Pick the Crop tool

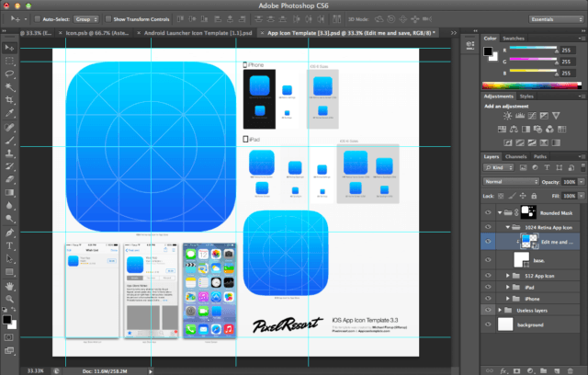tap(8, 98)
